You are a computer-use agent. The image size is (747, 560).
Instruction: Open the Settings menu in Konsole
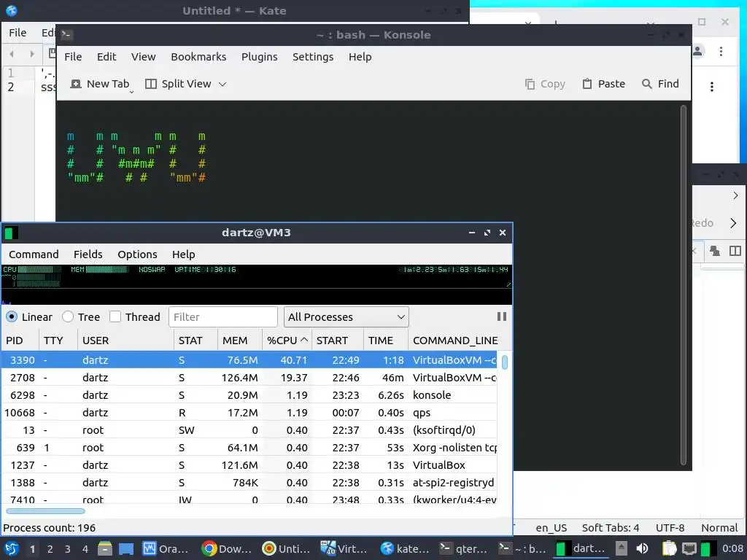[313, 57]
